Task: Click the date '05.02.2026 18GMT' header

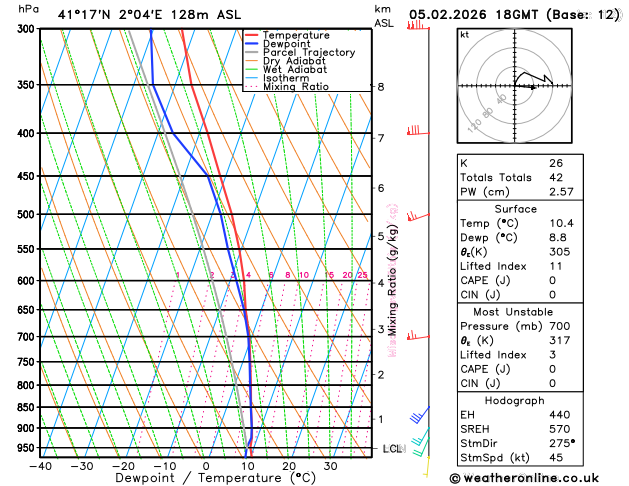Action: coord(473,15)
